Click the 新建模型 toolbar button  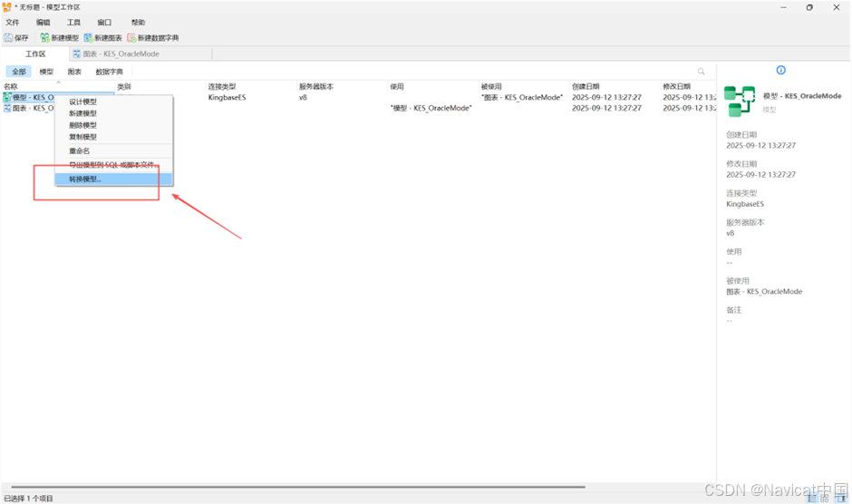[60, 37]
